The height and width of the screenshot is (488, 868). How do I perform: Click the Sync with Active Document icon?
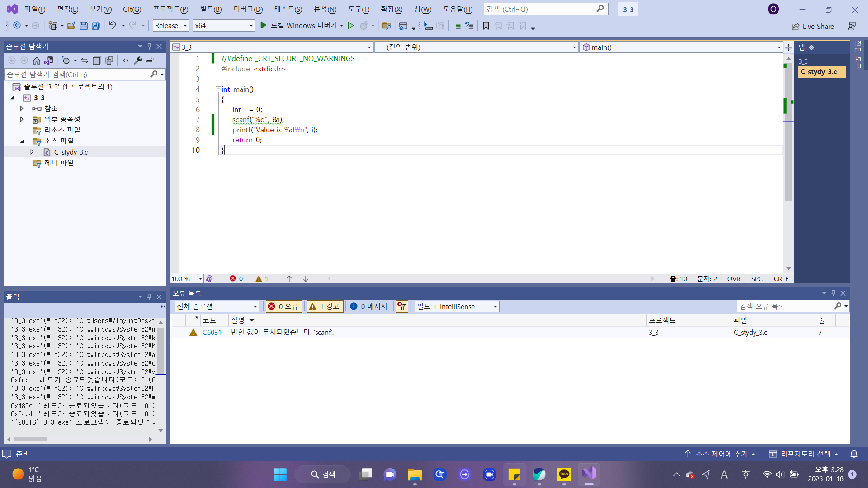[x=85, y=61]
